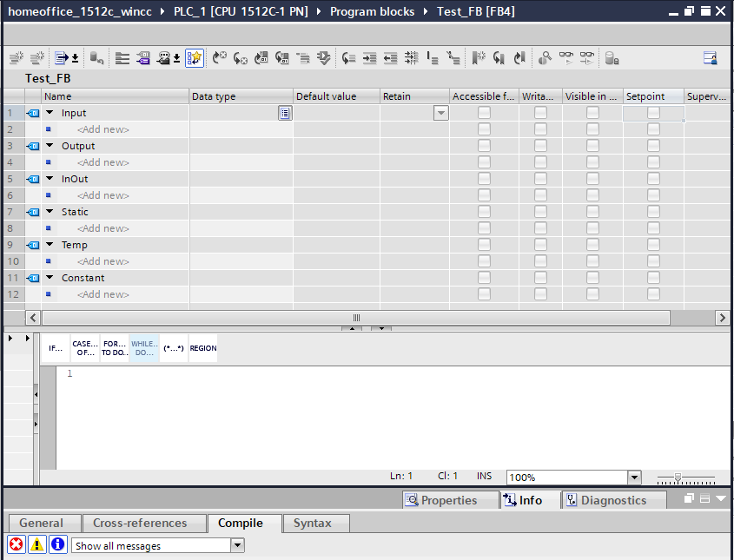
Task: Navigate to Program blocks via the breadcrumb
Action: pyautogui.click(x=372, y=11)
